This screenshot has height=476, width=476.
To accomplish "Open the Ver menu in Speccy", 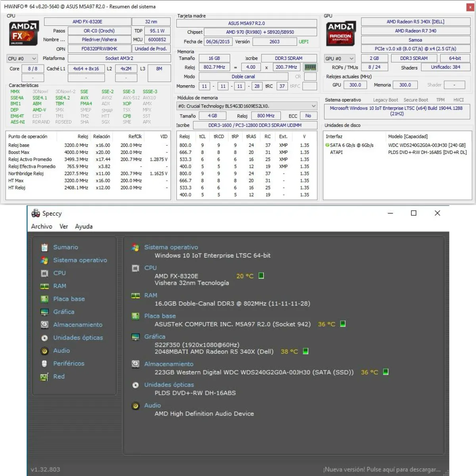I will [64, 226].
